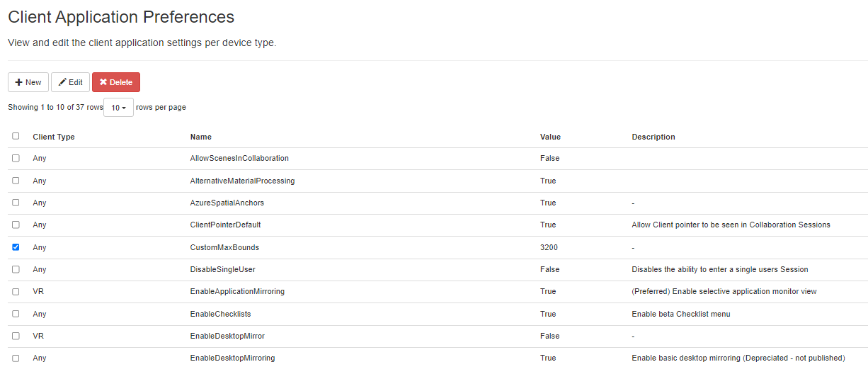Check the AllowScenesInCollaboration row checkbox
Viewport: 868px width, 379px height.
(16, 158)
